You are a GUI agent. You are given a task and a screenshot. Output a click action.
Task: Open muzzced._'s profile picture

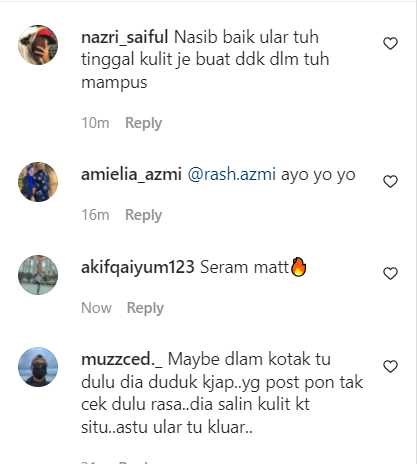pyautogui.click(x=38, y=367)
